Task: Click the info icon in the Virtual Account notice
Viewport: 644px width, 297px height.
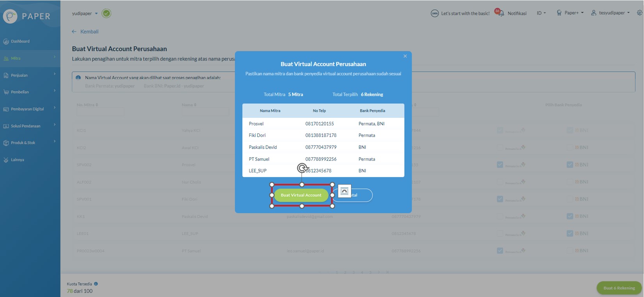Action: pos(78,78)
